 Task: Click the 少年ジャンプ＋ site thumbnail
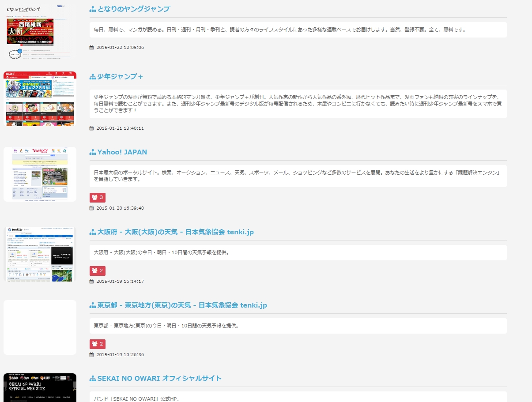click(x=40, y=99)
